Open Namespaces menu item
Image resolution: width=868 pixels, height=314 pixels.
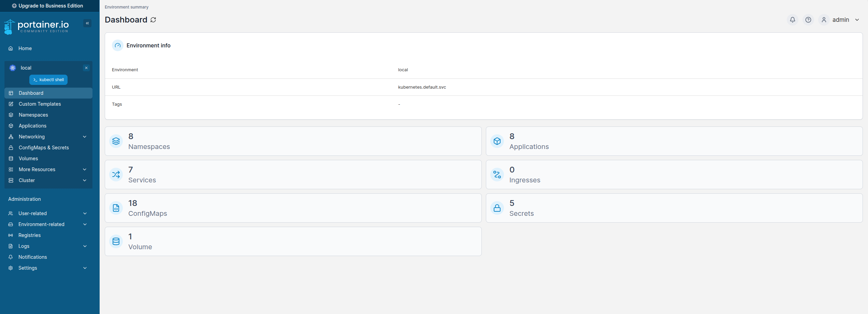click(x=48, y=115)
